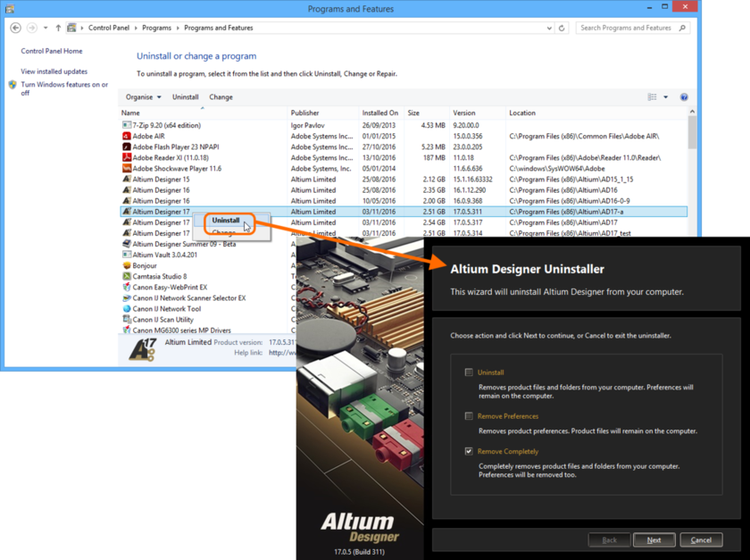Image resolution: width=750 pixels, height=560 pixels.
Task: Click the Adobe Shockwave Player icon
Action: point(129,168)
